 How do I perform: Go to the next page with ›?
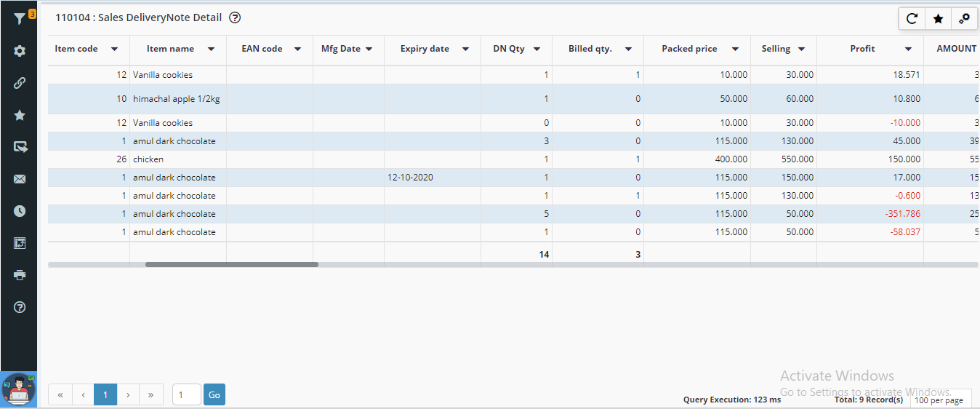[128, 394]
